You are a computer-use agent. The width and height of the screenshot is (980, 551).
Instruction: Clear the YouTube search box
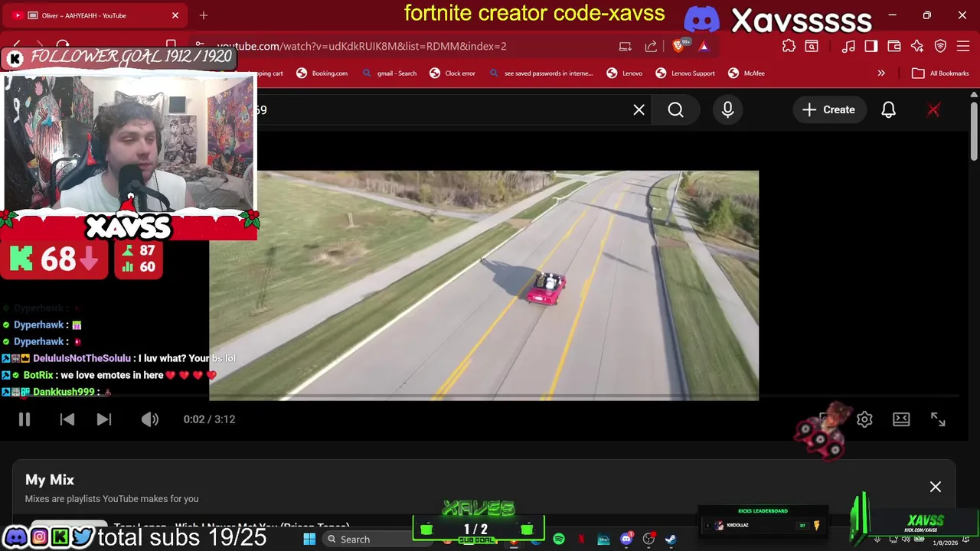(639, 110)
